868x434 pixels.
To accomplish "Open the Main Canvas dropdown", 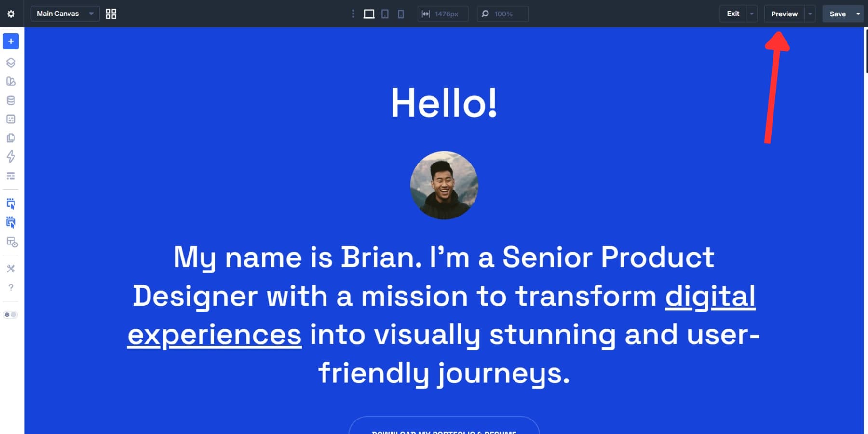I will pyautogui.click(x=65, y=14).
